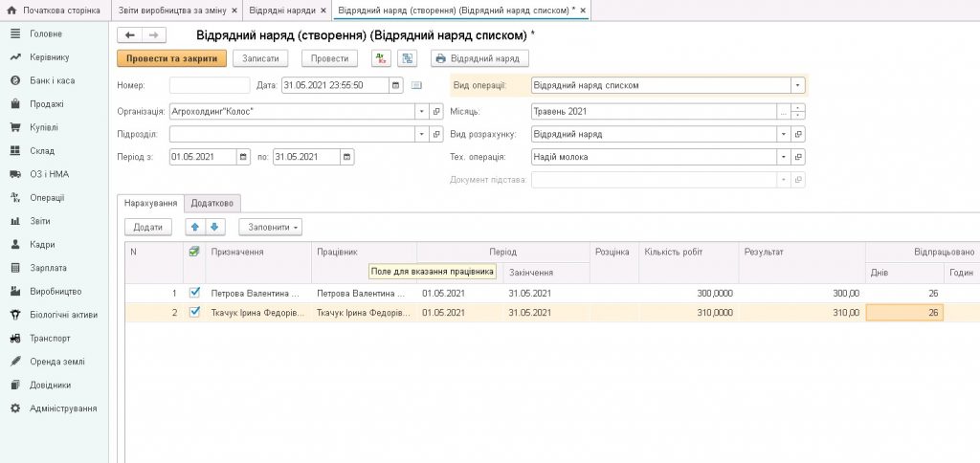Click the document structure icon in toolbar
980x463 pixels.
[x=407, y=58]
